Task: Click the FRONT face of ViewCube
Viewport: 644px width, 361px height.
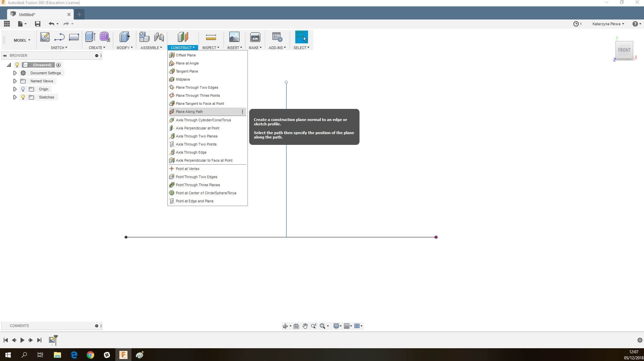Action: coord(624,50)
